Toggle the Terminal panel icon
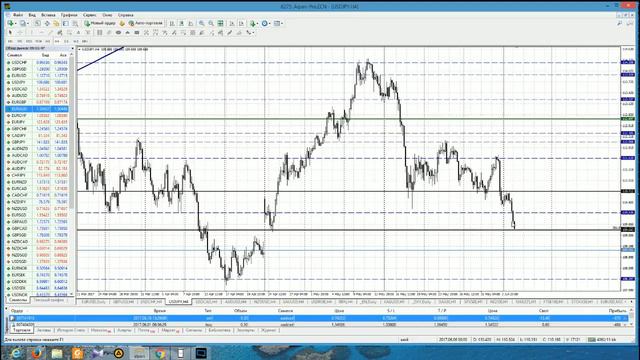The height and width of the screenshot is (360, 640). 65,23
